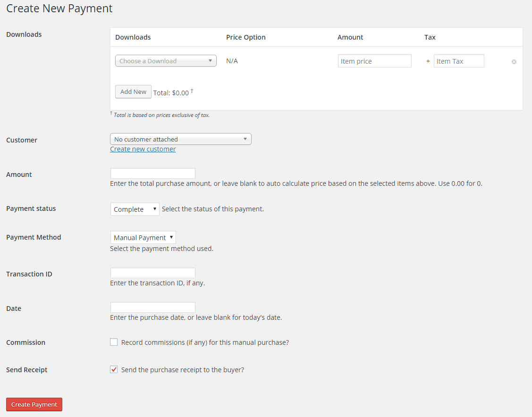This screenshot has width=532, height=417.
Task: Click the Downloads column header in table
Action: pyautogui.click(x=133, y=37)
